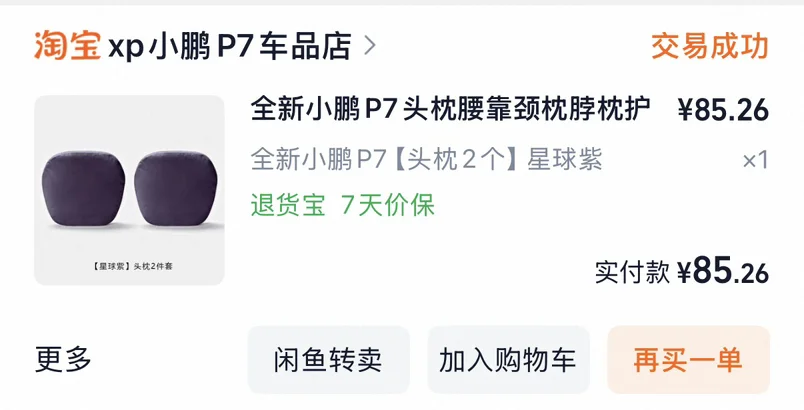Open the xp小鹏P7车品店 shop name
Image resolution: width=804 pixels, height=410 pixels.
230,47
